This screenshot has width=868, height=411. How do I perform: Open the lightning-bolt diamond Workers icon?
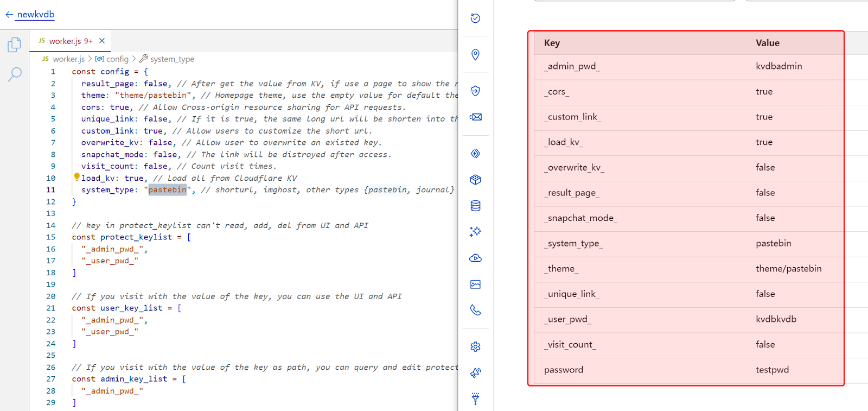(x=475, y=154)
